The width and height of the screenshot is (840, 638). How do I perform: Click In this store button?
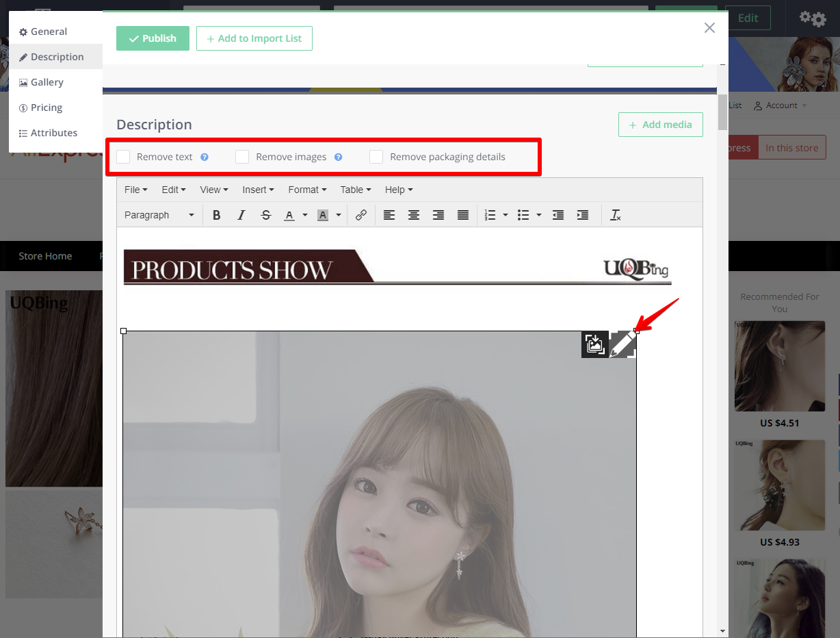[x=792, y=148]
